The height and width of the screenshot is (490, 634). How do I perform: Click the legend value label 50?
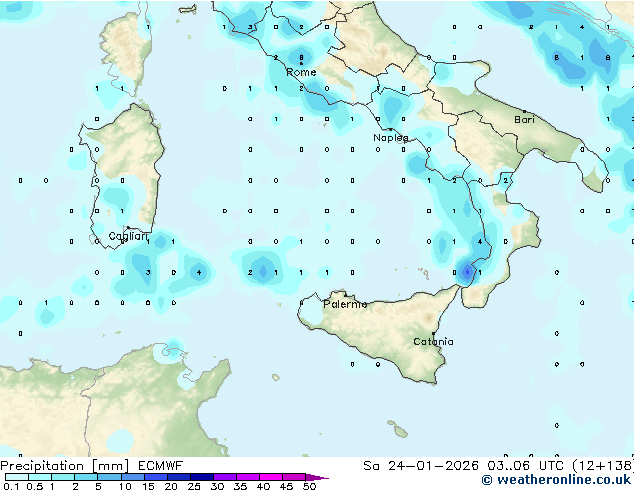pyautogui.click(x=309, y=486)
